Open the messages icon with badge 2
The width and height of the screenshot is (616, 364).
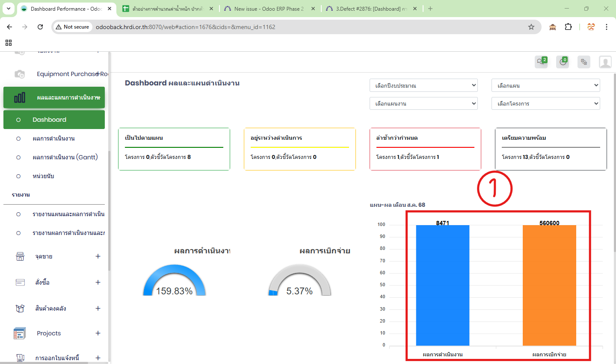[x=541, y=62]
